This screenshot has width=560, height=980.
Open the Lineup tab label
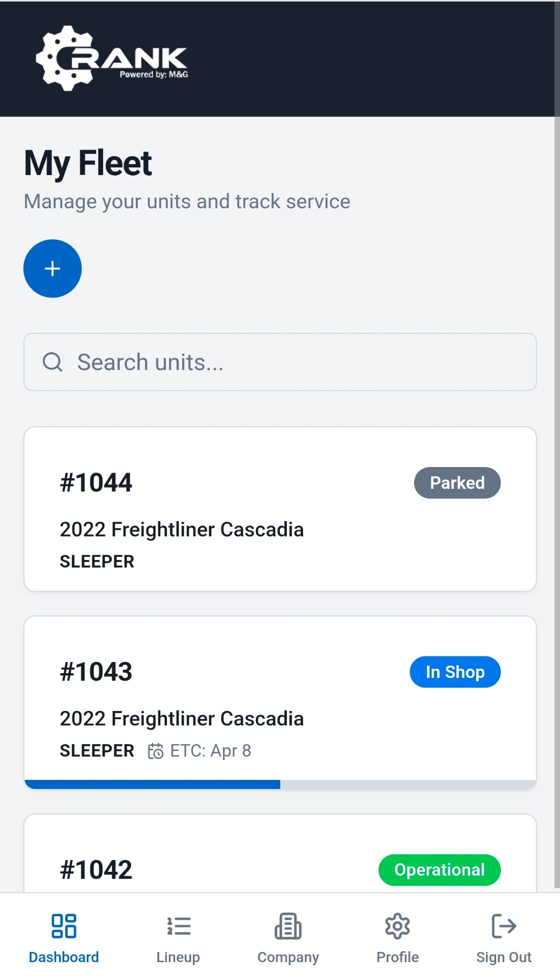point(178,957)
